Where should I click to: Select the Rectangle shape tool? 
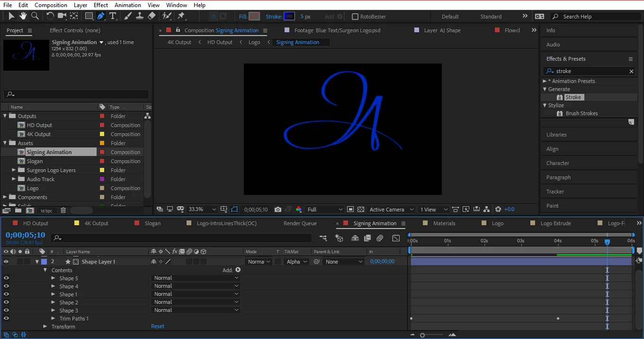pos(89,16)
